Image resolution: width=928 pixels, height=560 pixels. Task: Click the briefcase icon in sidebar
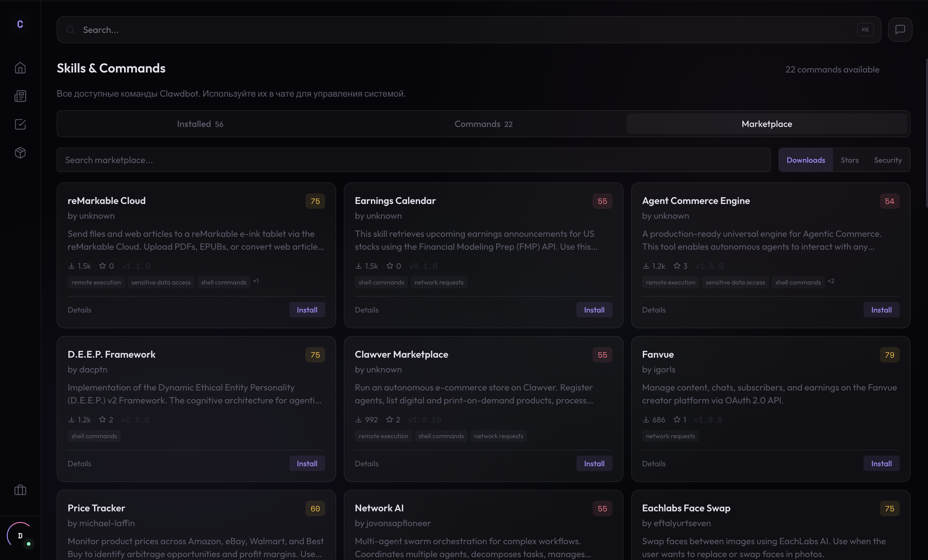click(20, 490)
